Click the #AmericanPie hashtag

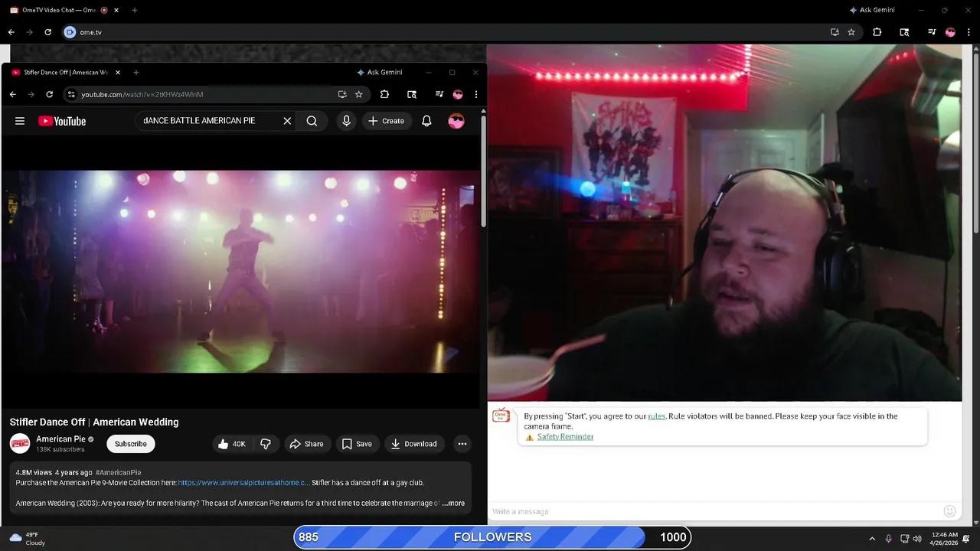118,472
